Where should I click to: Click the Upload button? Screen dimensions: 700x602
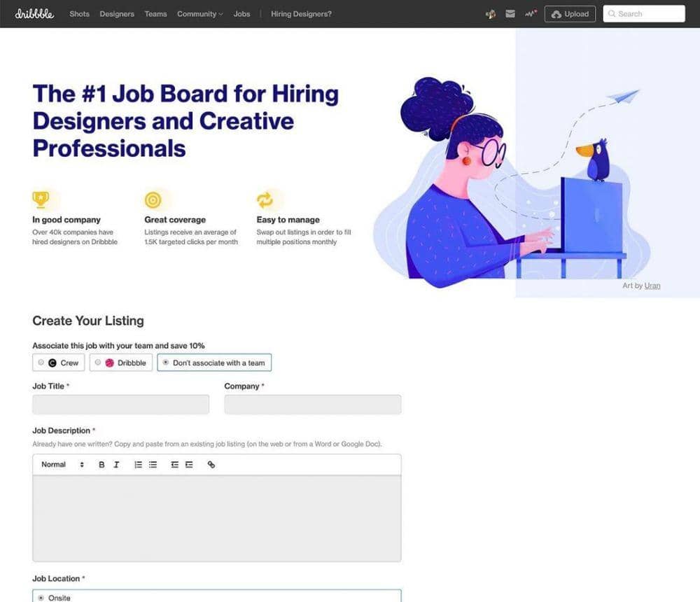pyautogui.click(x=569, y=13)
